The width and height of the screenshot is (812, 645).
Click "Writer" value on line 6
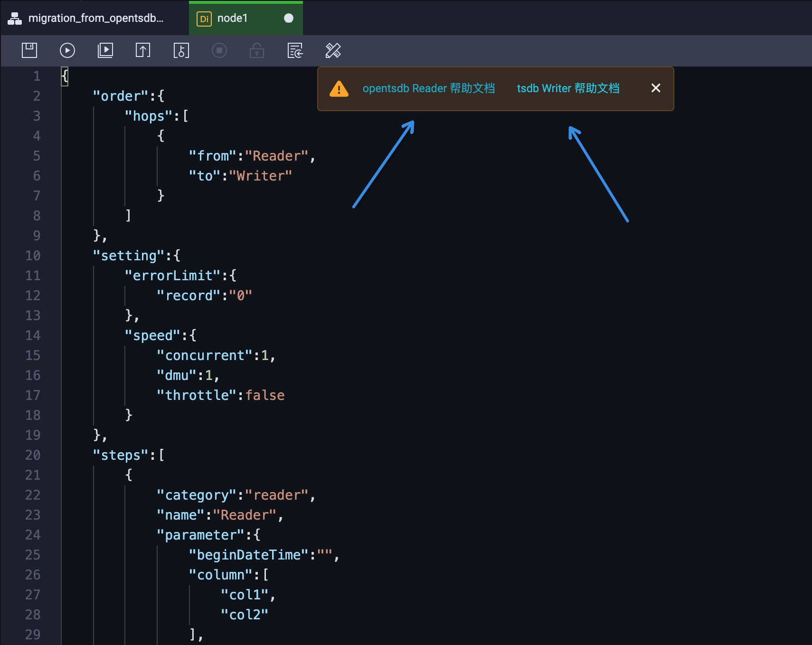coord(261,176)
